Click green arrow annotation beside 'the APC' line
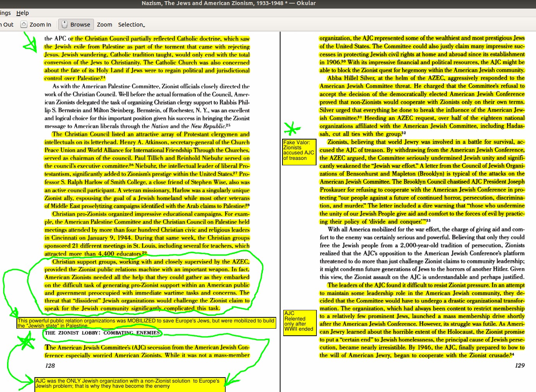The height and width of the screenshot is (392, 536). pyautogui.click(x=29, y=44)
